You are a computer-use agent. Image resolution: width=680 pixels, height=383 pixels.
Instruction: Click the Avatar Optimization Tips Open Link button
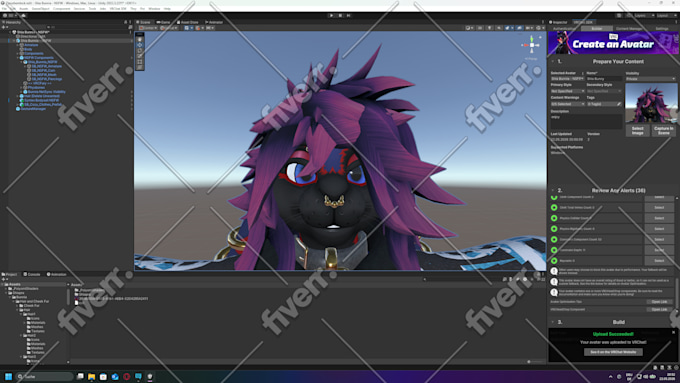(659, 302)
